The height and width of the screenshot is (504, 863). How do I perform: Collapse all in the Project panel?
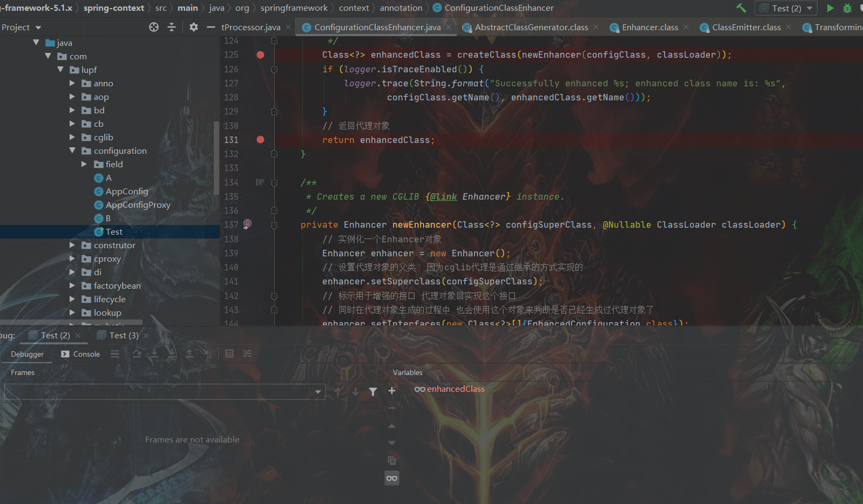(x=172, y=27)
